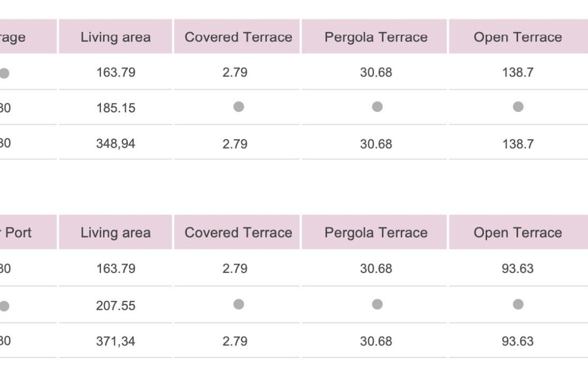Select the 207.55 living area cell
The height and width of the screenshot is (392, 588).
(x=116, y=306)
